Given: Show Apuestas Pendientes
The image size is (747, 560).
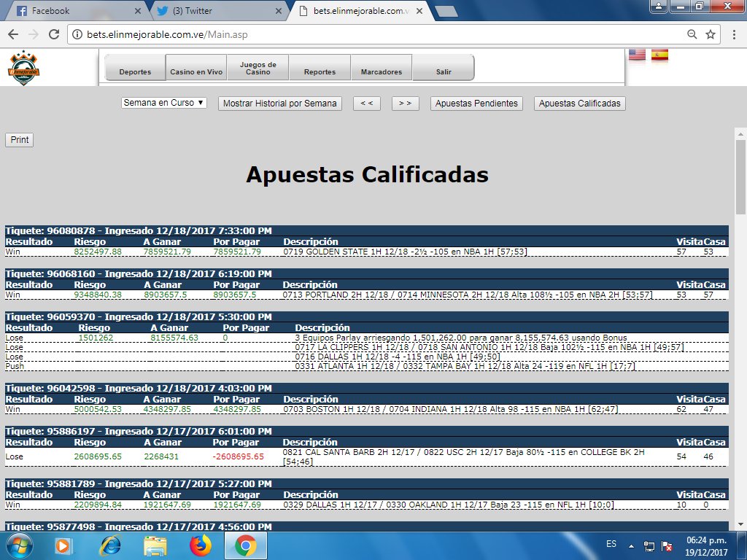Looking at the screenshot, I should [x=476, y=104].
